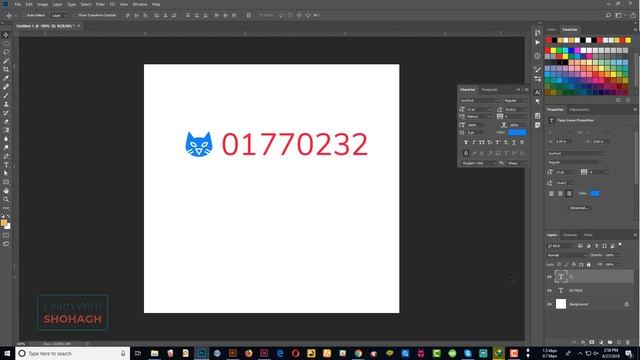Apply Faux Bold in Character panel
Viewport: 640px width, 360px height.
tap(466, 142)
